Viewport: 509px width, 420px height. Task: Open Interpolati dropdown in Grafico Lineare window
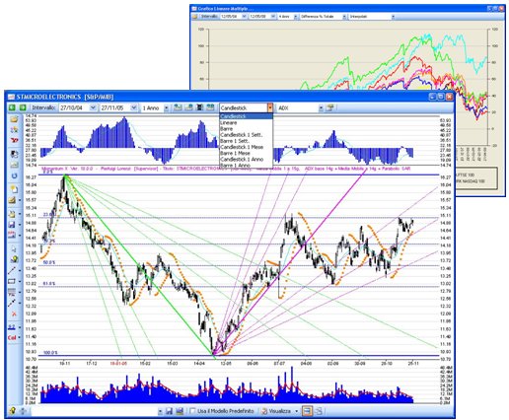(393, 16)
